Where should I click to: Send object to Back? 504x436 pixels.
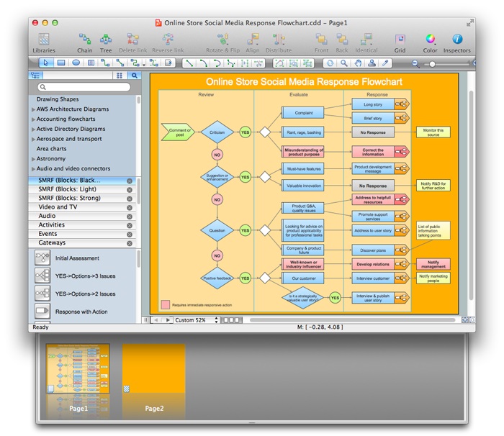tap(342, 42)
